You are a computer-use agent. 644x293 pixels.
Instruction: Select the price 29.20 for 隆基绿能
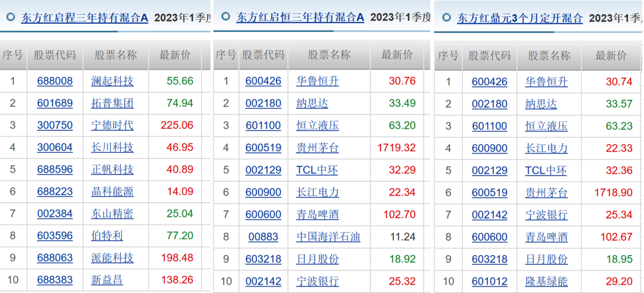coord(619,282)
